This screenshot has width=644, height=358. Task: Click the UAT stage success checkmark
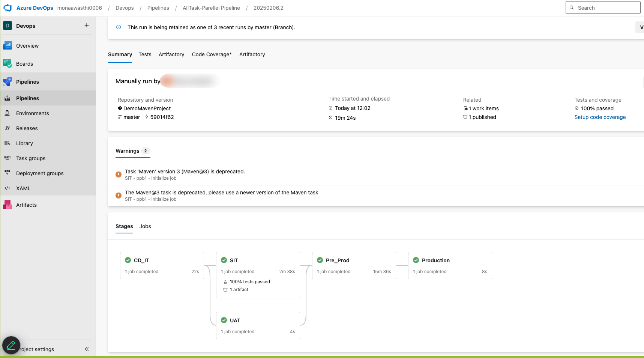pyautogui.click(x=224, y=320)
